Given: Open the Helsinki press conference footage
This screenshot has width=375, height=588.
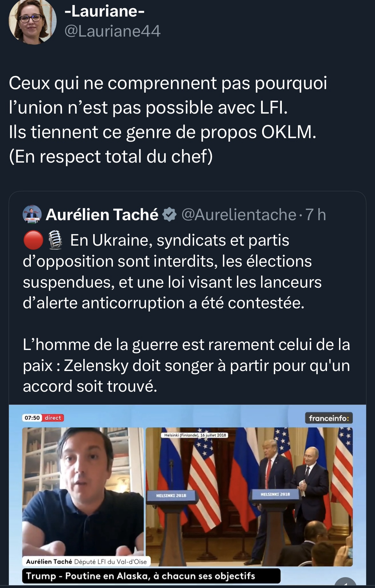Looking at the screenshot, I should (249, 496).
